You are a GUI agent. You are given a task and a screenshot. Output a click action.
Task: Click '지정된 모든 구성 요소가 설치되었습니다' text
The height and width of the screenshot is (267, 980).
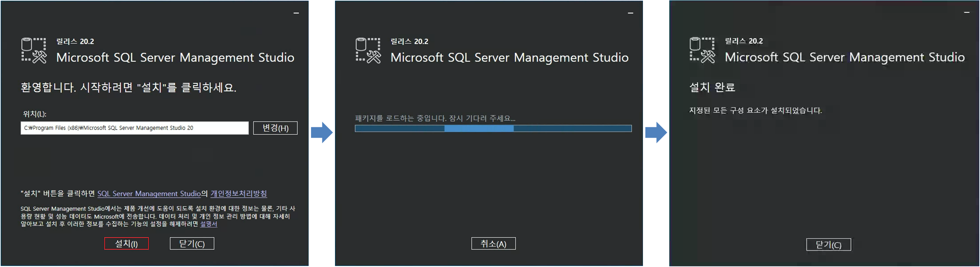click(756, 110)
